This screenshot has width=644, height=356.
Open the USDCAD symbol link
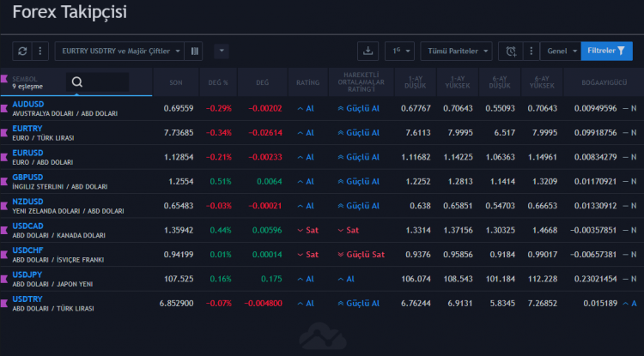[27, 226]
